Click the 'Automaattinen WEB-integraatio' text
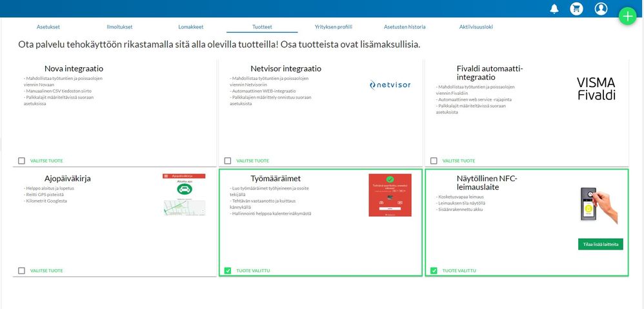644x309 pixels. [263, 91]
